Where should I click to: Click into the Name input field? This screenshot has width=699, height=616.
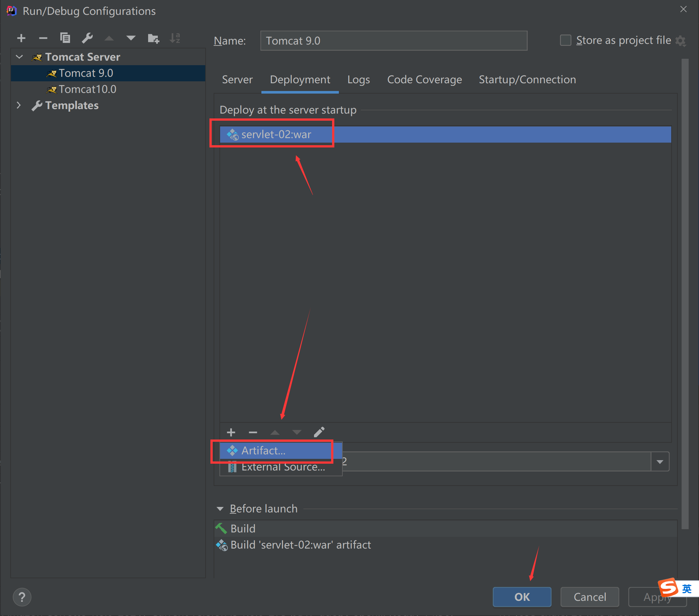coord(393,41)
